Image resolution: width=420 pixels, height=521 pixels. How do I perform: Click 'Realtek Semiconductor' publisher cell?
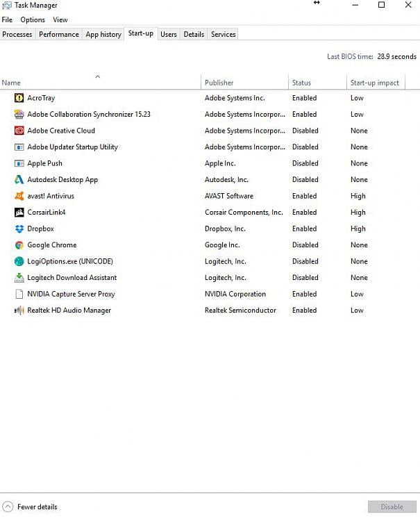pyautogui.click(x=240, y=311)
